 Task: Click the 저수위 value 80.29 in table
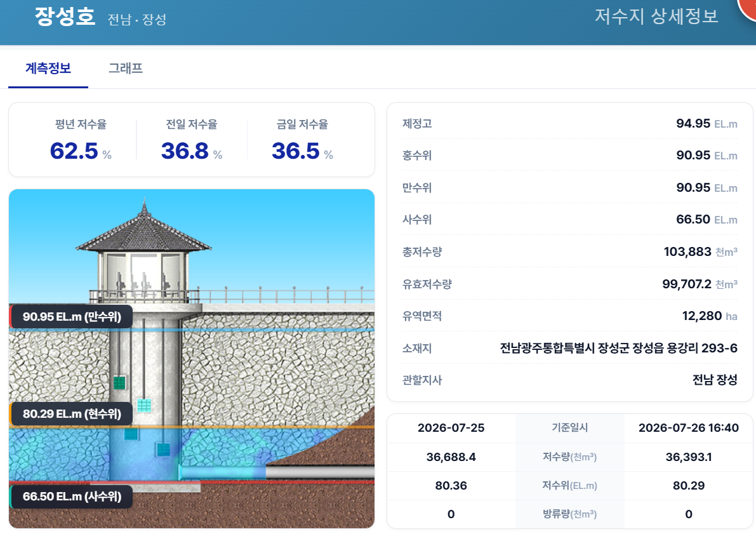click(689, 485)
